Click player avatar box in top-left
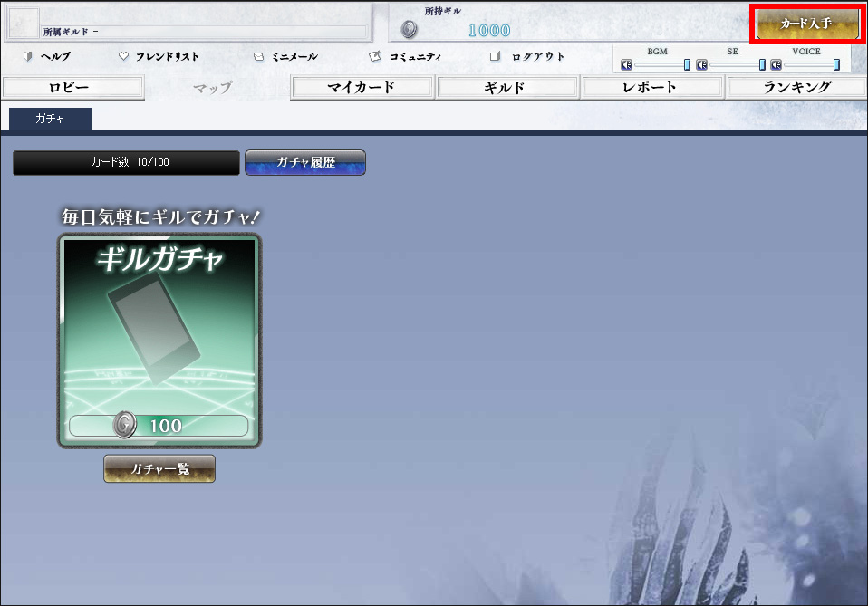 tap(23, 23)
